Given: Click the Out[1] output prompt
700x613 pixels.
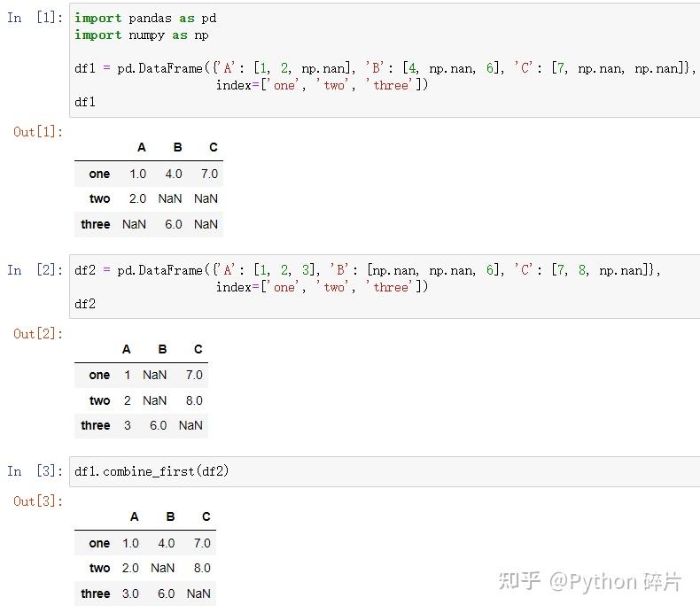Looking at the screenshot, I should click(x=38, y=132).
